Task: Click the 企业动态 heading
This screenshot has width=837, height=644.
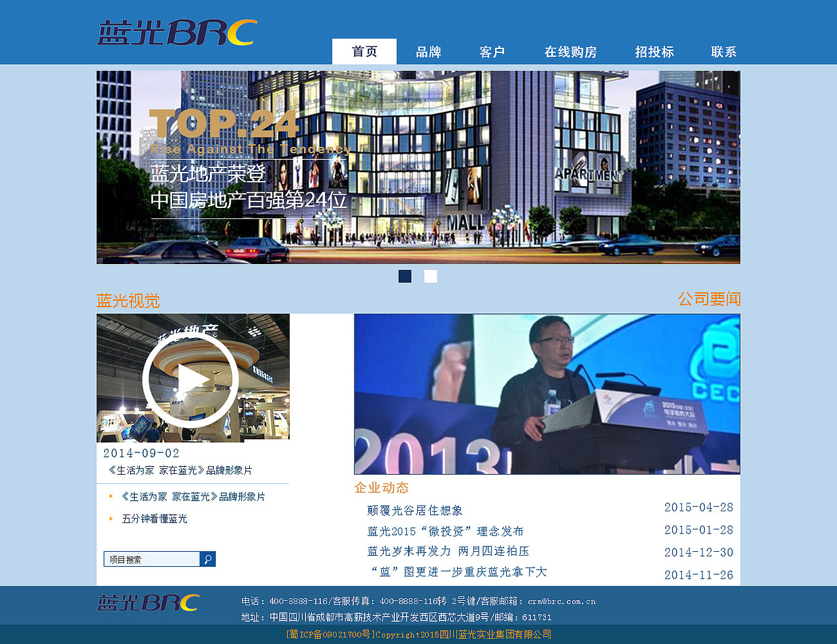Action: pos(381,488)
